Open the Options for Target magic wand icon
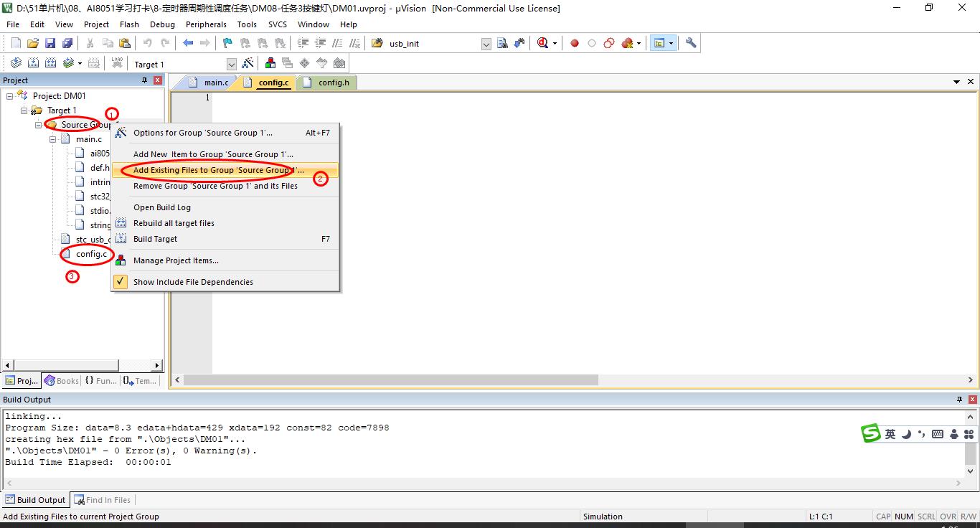Viewport: 980px width, 528px height. click(248, 64)
